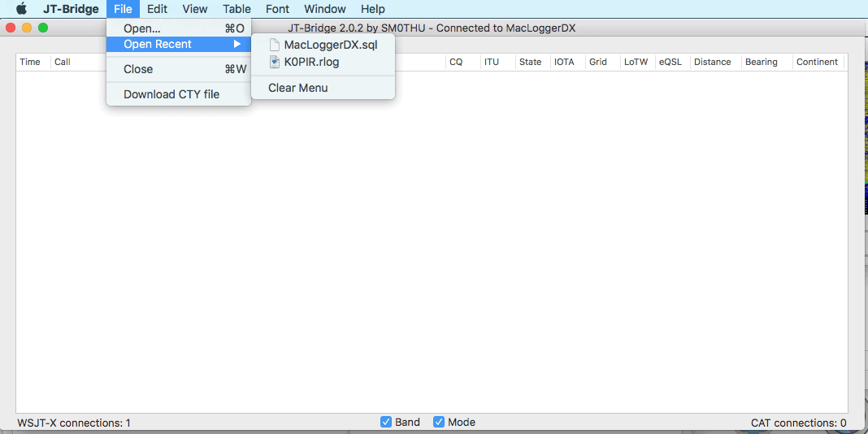Sort table by ITU column

point(497,62)
